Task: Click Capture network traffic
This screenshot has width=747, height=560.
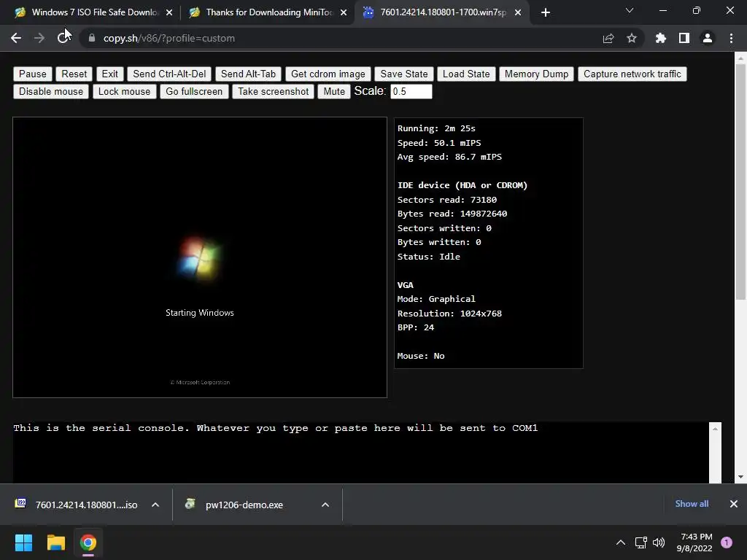Action: [x=632, y=74]
